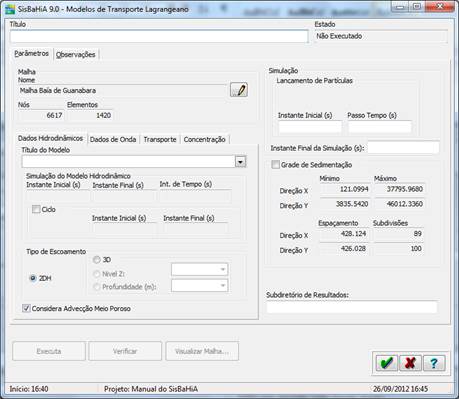Select the 2DH flow type radio button
The height and width of the screenshot is (399, 459).
click(33, 278)
